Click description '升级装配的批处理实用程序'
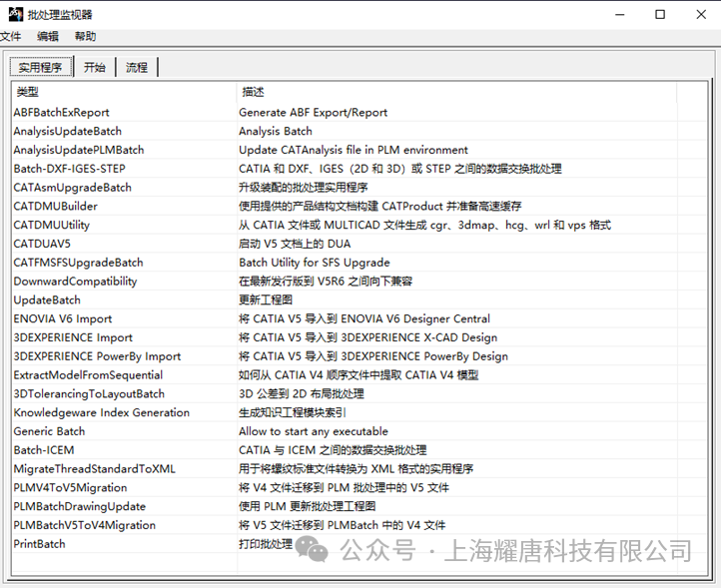This screenshot has height=588, width=721. pyautogui.click(x=303, y=188)
